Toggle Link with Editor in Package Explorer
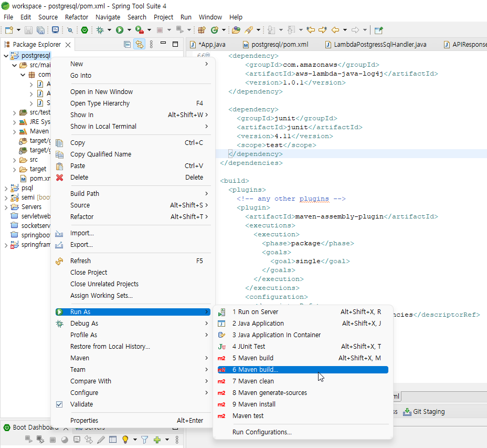 [139, 45]
